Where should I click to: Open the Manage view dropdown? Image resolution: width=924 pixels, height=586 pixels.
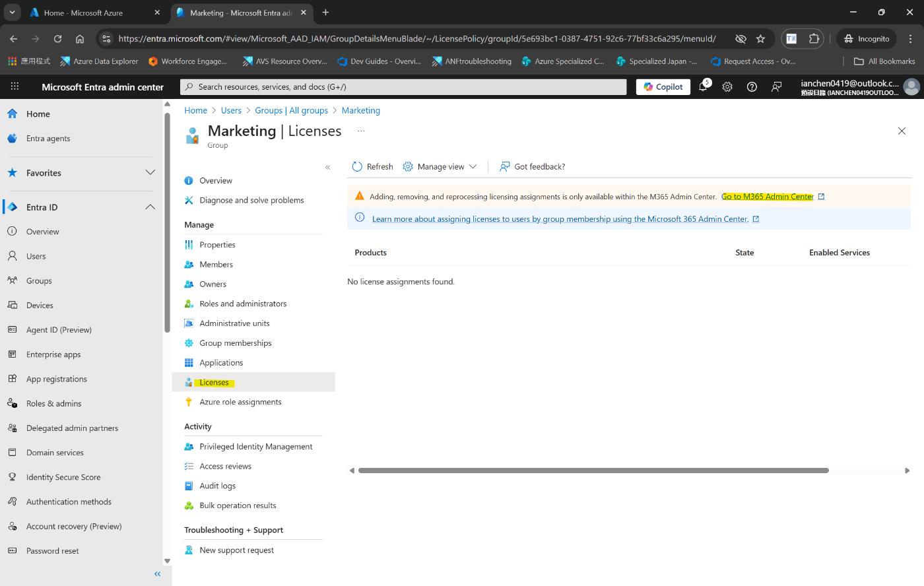click(440, 167)
